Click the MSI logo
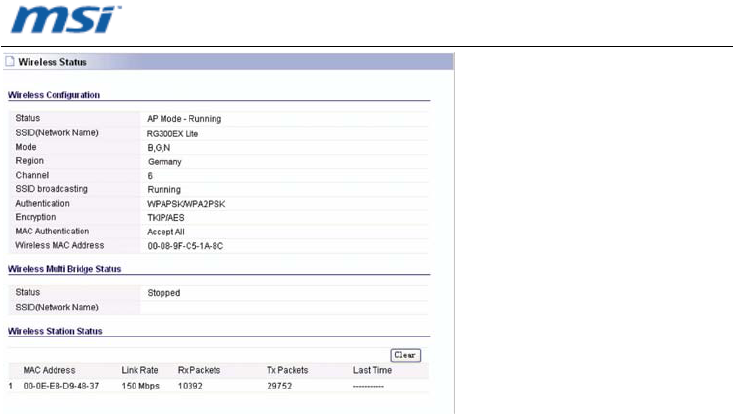 pyautogui.click(x=66, y=20)
